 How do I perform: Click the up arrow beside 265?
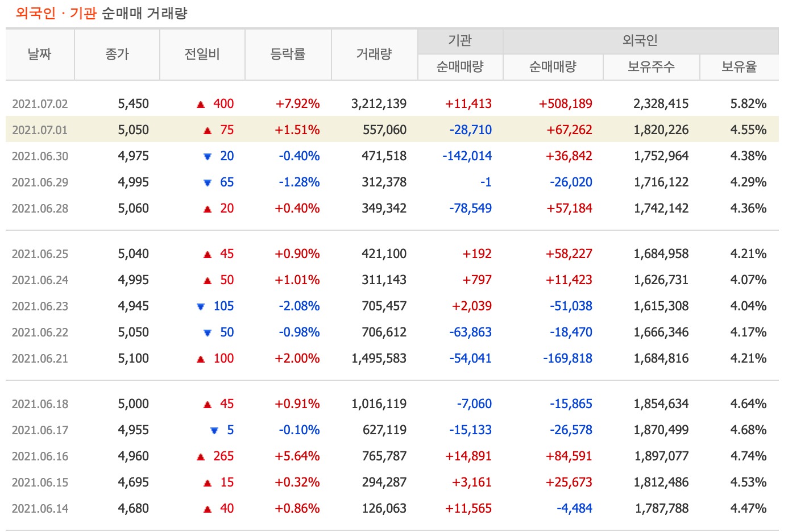pyautogui.click(x=201, y=457)
